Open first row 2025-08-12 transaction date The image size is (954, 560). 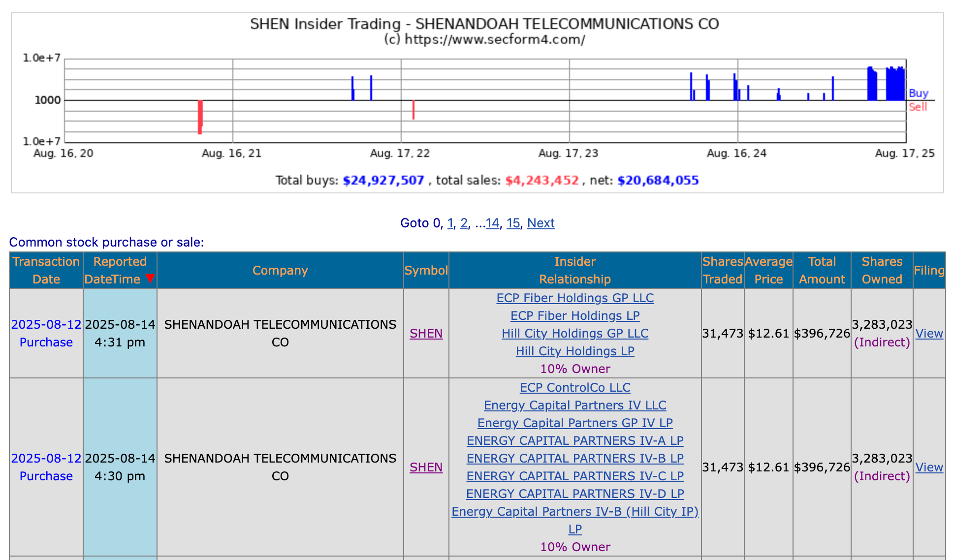tap(46, 325)
